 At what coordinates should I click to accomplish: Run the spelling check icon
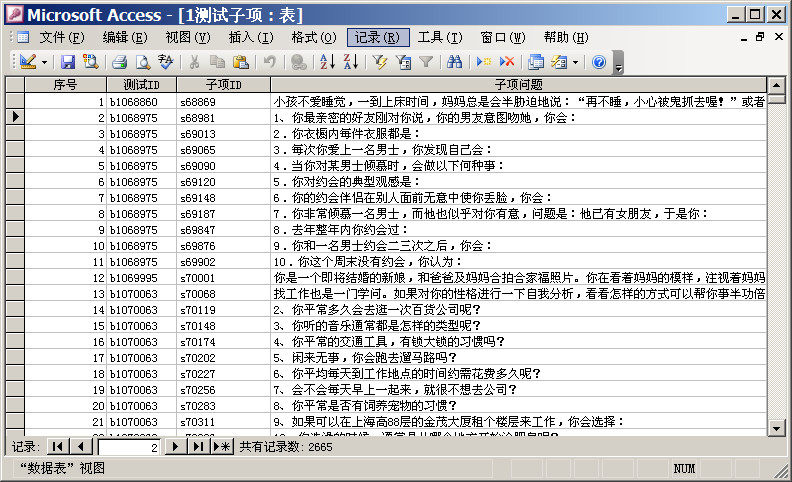(x=166, y=62)
